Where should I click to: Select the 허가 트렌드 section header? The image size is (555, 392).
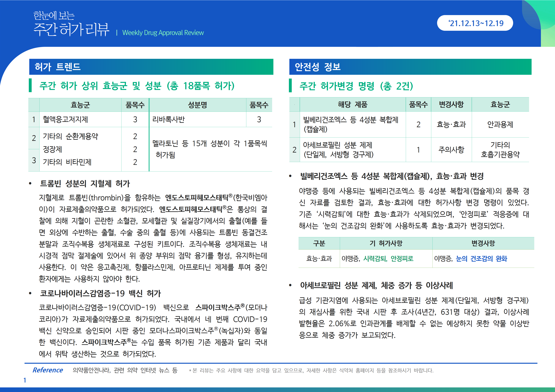[58, 67]
